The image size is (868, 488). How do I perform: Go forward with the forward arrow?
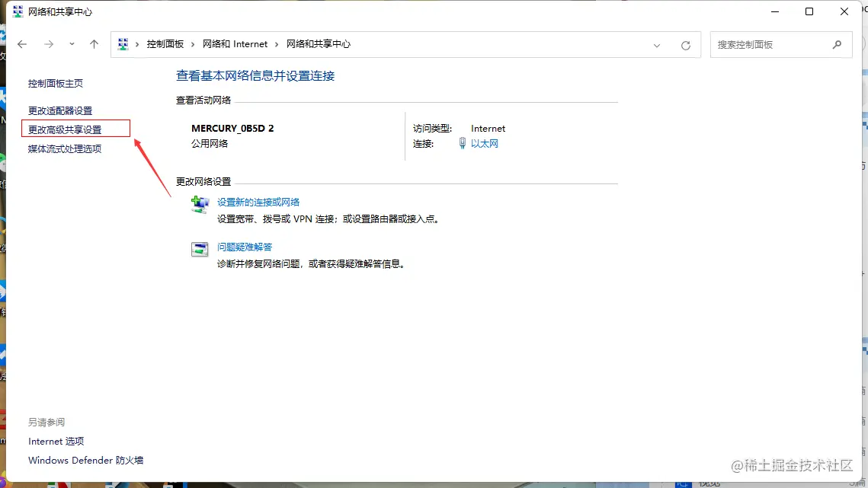[x=49, y=44]
